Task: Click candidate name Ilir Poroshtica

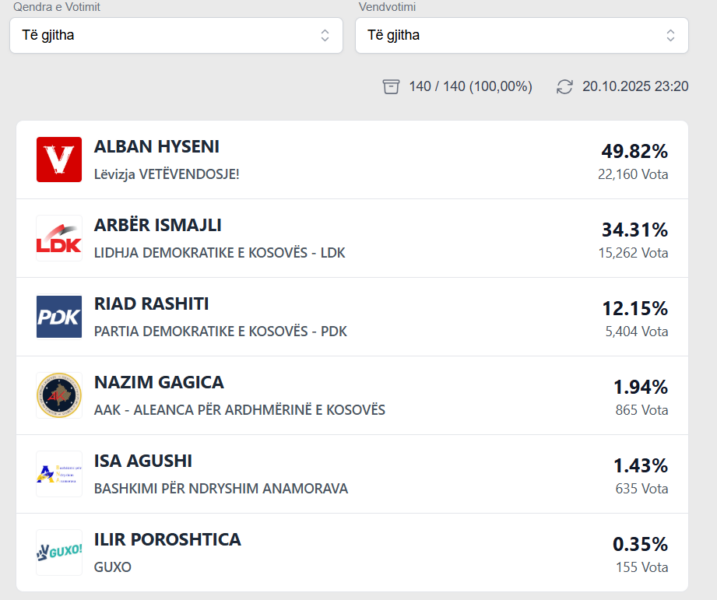Action: coord(167,539)
